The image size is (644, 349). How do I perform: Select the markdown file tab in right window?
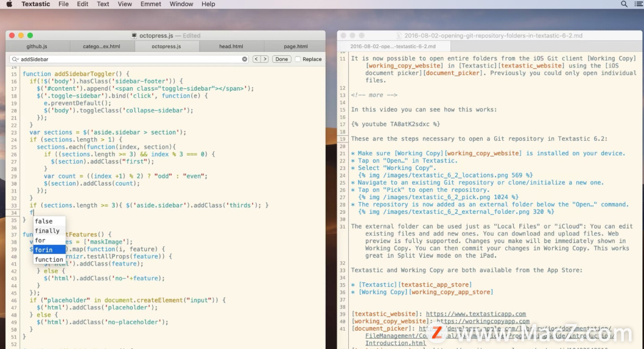393,46
